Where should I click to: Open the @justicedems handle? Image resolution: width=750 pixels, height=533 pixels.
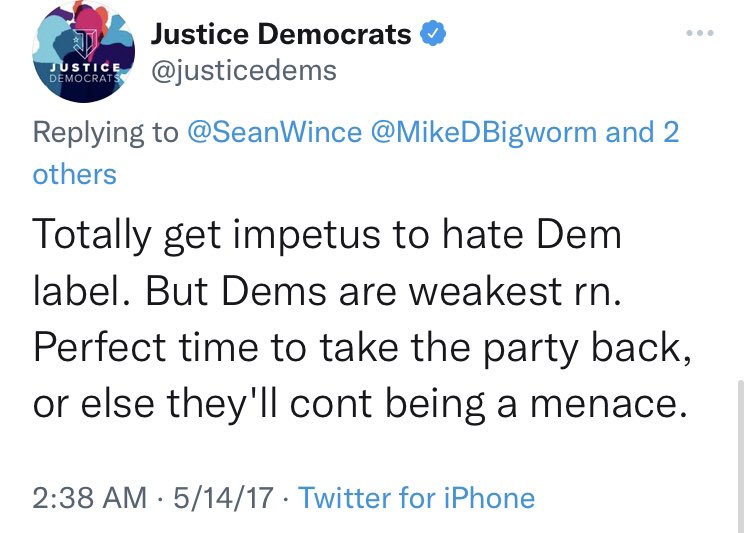point(243,70)
